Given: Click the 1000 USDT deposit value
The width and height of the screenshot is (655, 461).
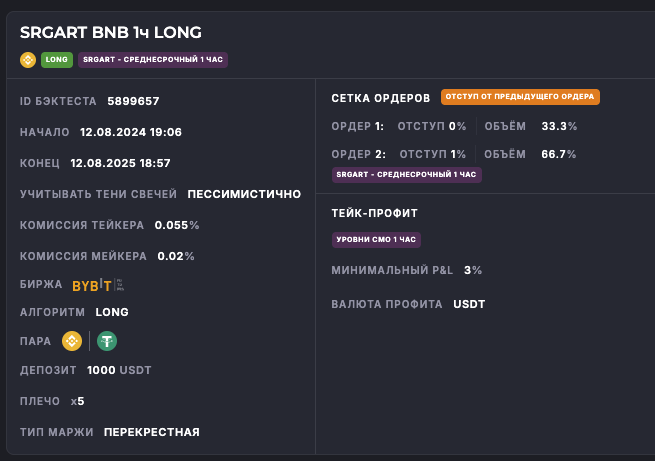Looking at the screenshot, I should point(121,370).
